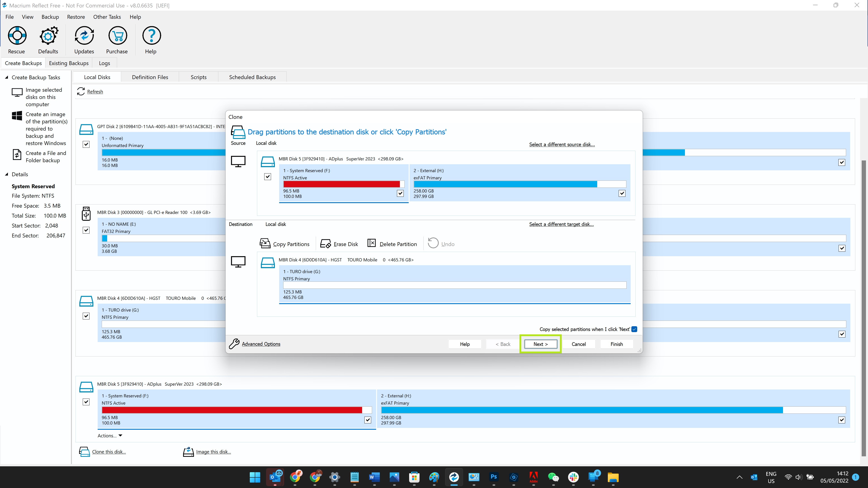The width and height of the screenshot is (868, 488).
Task: Click the GPT Disk 2 drive icon
Action: point(86,129)
